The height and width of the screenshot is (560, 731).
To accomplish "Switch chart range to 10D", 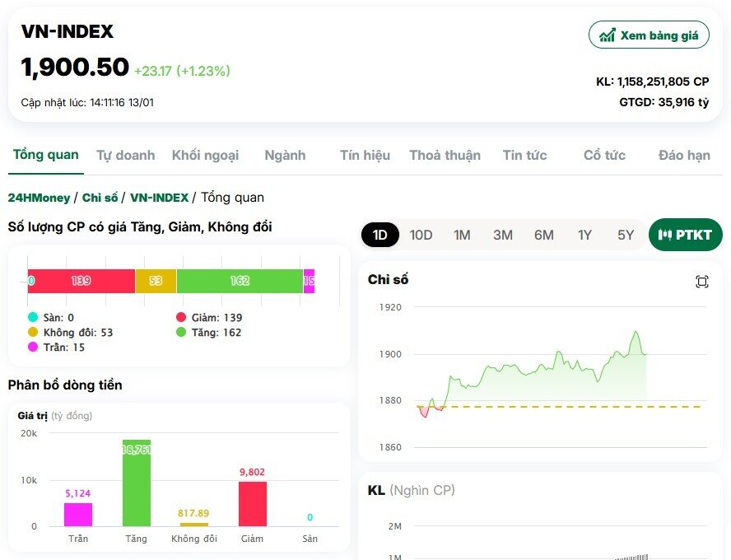I will click(421, 235).
